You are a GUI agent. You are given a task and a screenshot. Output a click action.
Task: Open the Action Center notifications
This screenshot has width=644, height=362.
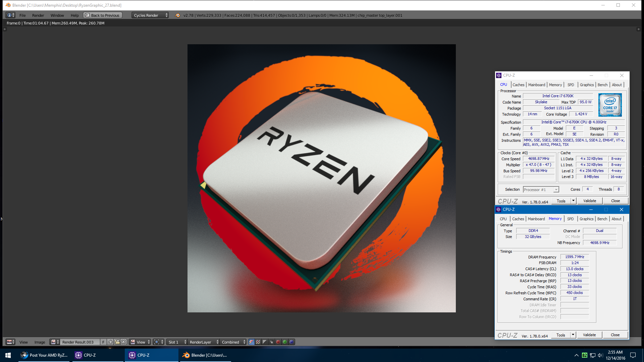[x=633, y=355]
